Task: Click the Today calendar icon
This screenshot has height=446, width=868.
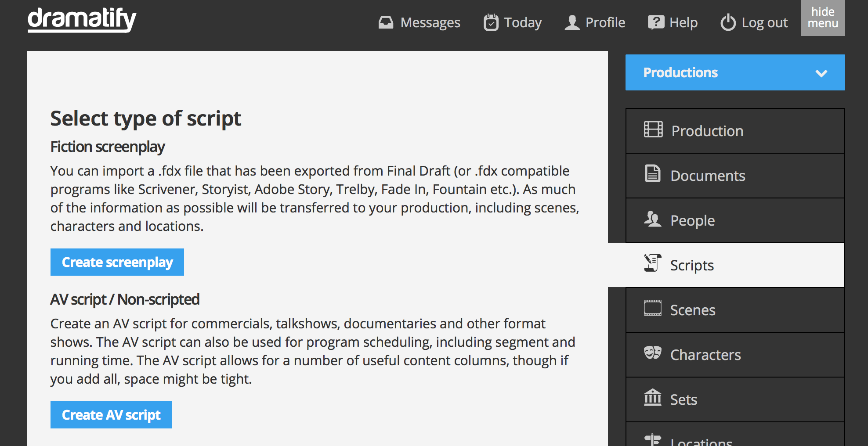Action: [491, 22]
